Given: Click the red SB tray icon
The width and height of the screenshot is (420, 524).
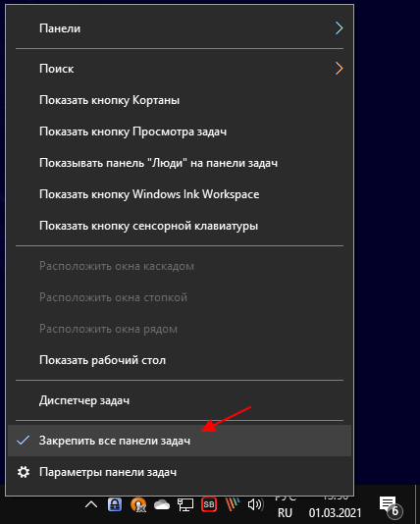Looking at the screenshot, I should point(209,504).
